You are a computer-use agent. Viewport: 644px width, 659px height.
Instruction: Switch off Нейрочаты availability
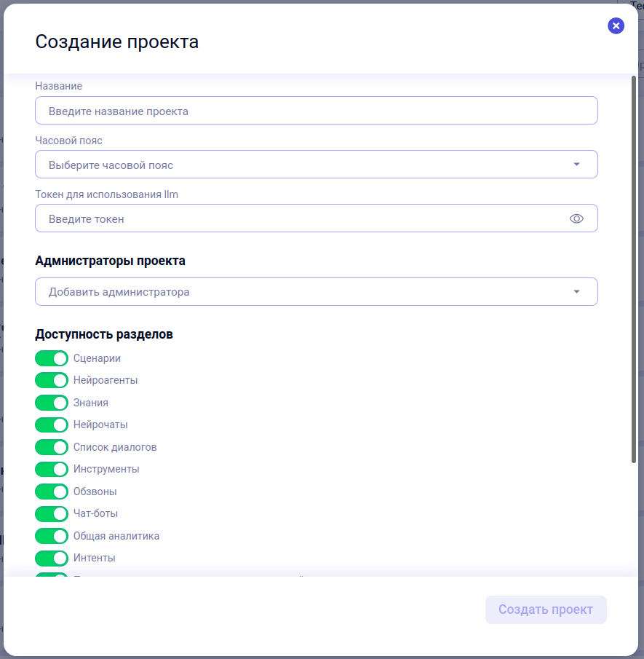(x=52, y=425)
